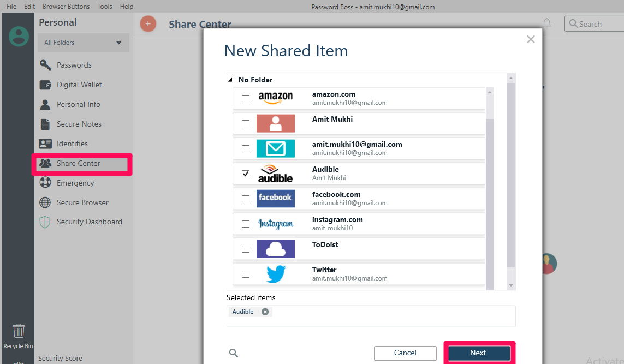624x364 pixels.
Task: Click the Selected items box
Action: click(x=371, y=317)
